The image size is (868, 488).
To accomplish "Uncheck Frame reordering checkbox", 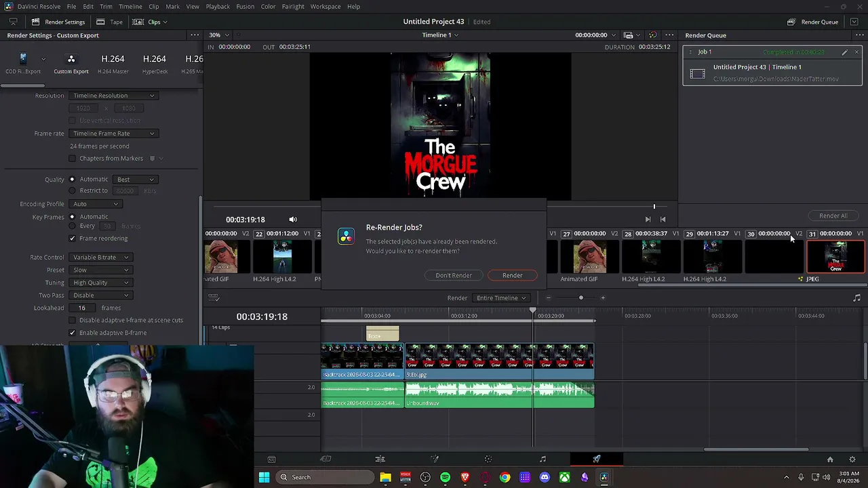I will pyautogui.click(x=73, y=239).
